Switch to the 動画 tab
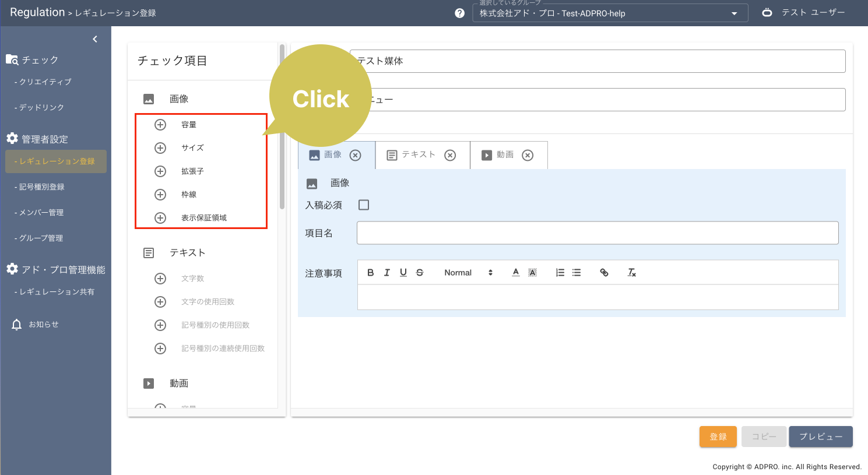The width and height of the screenshot is (868, 475). (x=505, y=155)
